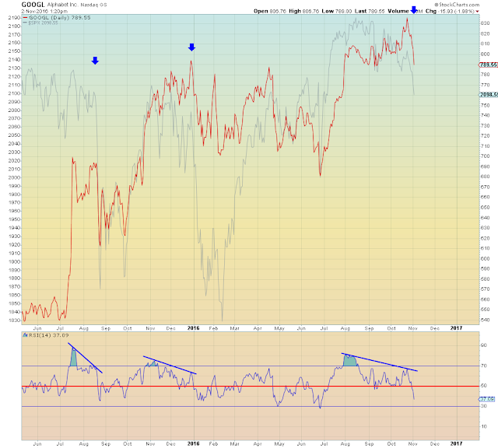
Task: Open the StockCharts.com attribution link
Action: coord(457,5)
